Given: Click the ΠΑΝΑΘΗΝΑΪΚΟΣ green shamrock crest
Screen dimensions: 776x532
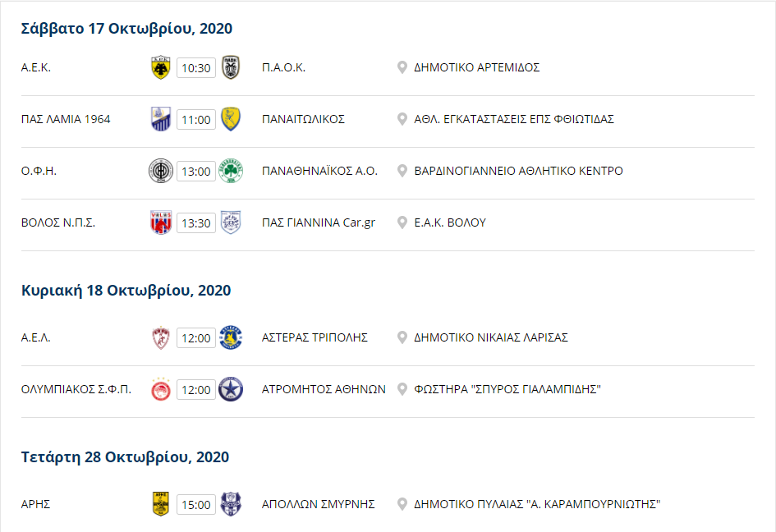Looking at the screenshot, I should pos(231,171).
